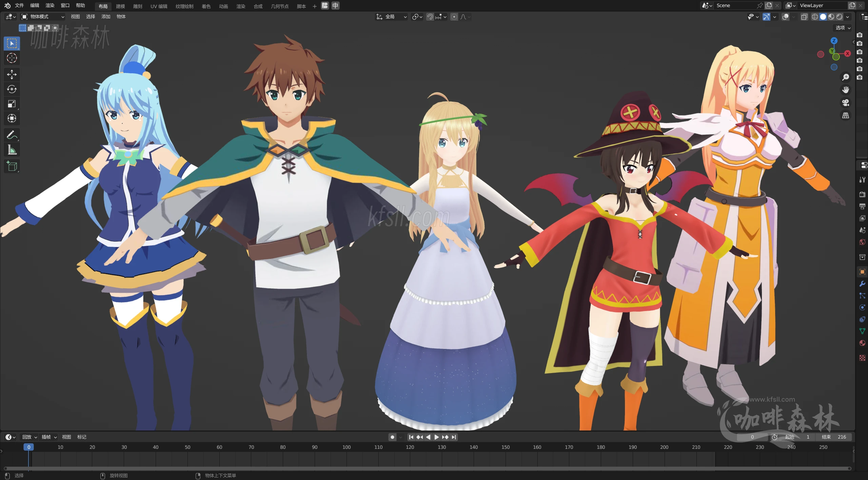Open the Object properties tab
The height and width of the screenshot is (480, 868).
click(862, 272)
